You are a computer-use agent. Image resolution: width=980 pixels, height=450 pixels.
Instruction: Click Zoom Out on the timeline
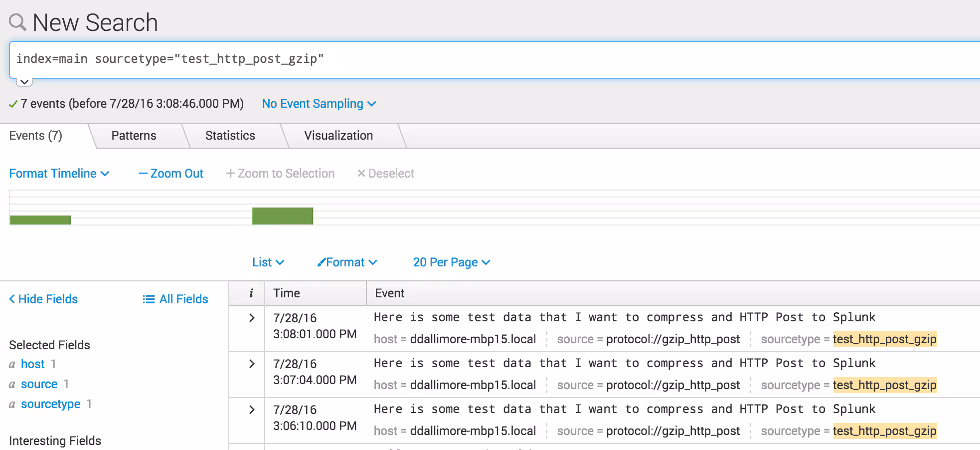click(171, 174)
